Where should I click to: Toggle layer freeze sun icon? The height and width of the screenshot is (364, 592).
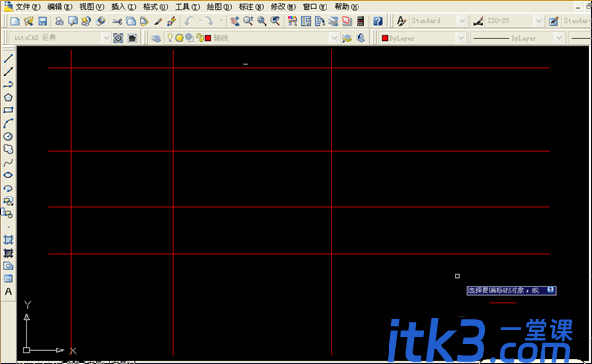tap(179, 38)
